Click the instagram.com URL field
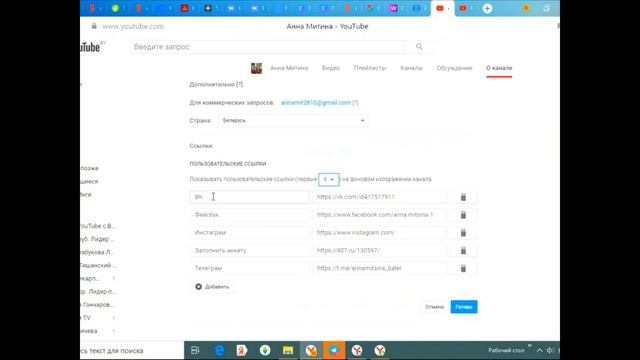The image size is (640, 360). coord(380,233)
